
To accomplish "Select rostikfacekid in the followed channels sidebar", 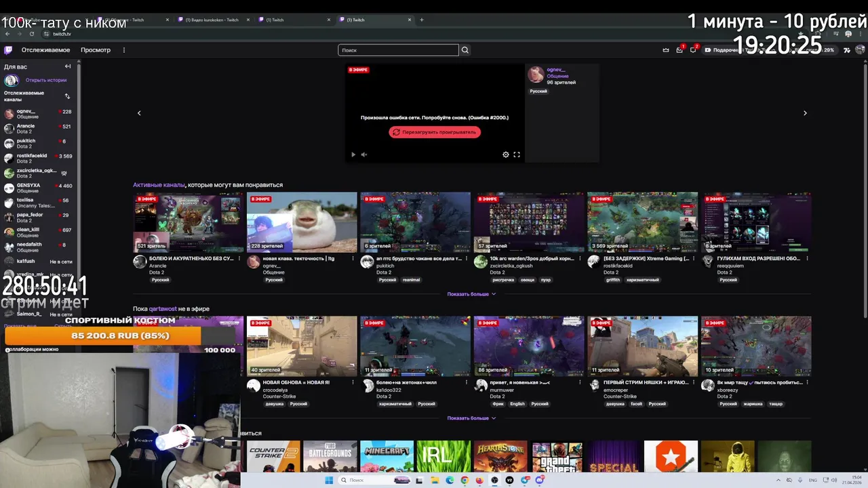I will pyautogui.click(x=38, y=158).
